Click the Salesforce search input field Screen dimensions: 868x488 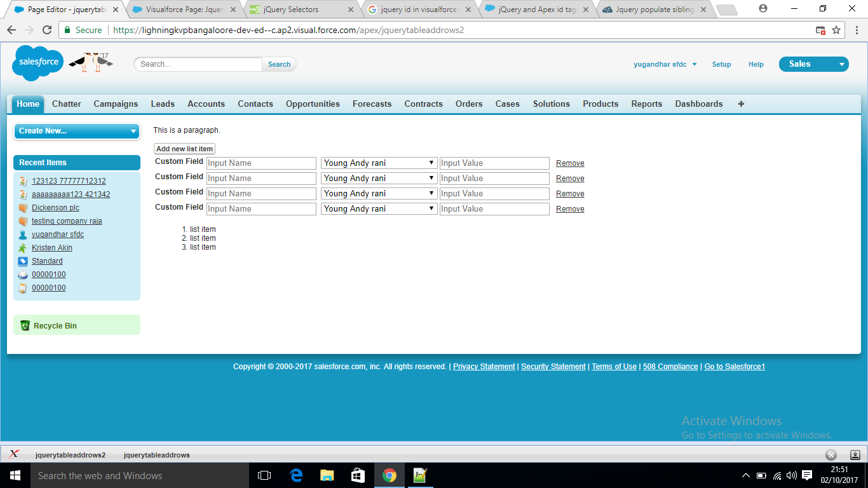(x=198, y=64)
